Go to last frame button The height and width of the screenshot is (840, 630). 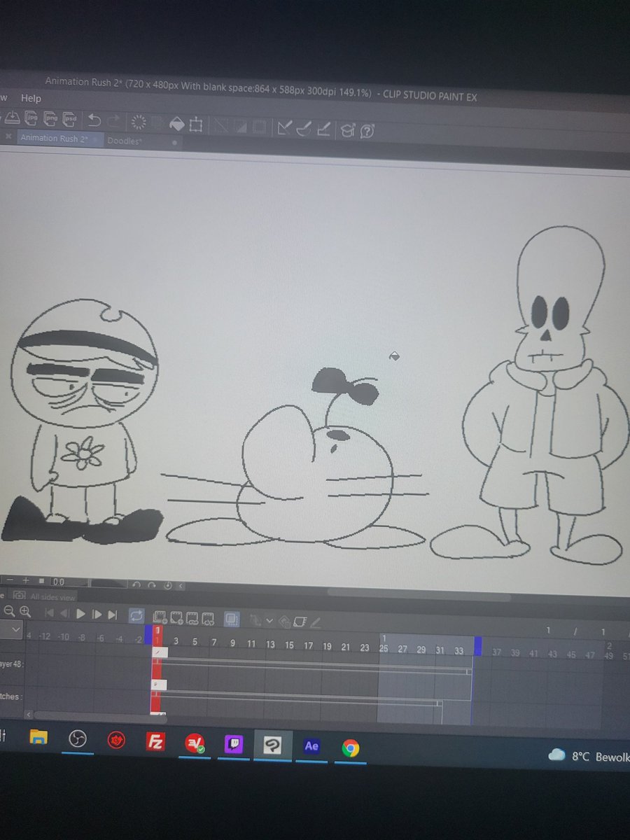pyautogui.click(x=112, y=615)
